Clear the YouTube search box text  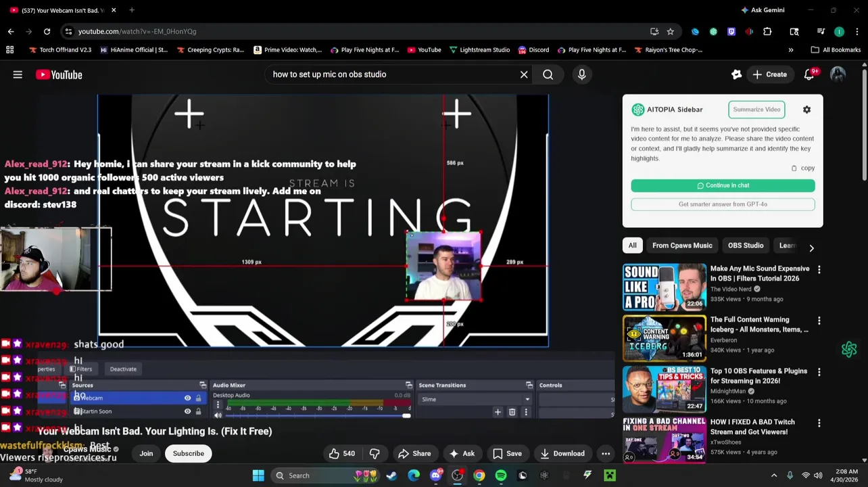click(x=524, y=74)
